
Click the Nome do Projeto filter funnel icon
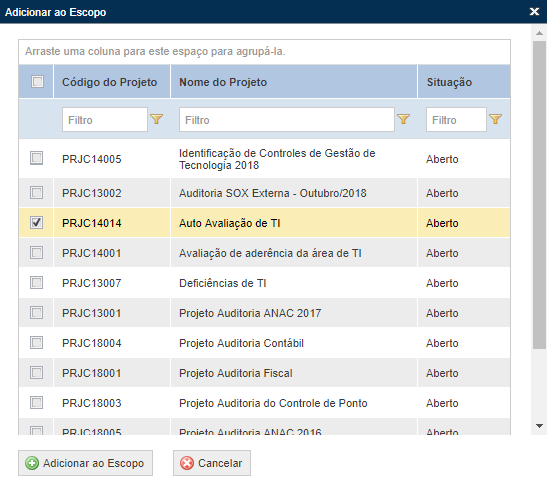[x=404, y=119]
